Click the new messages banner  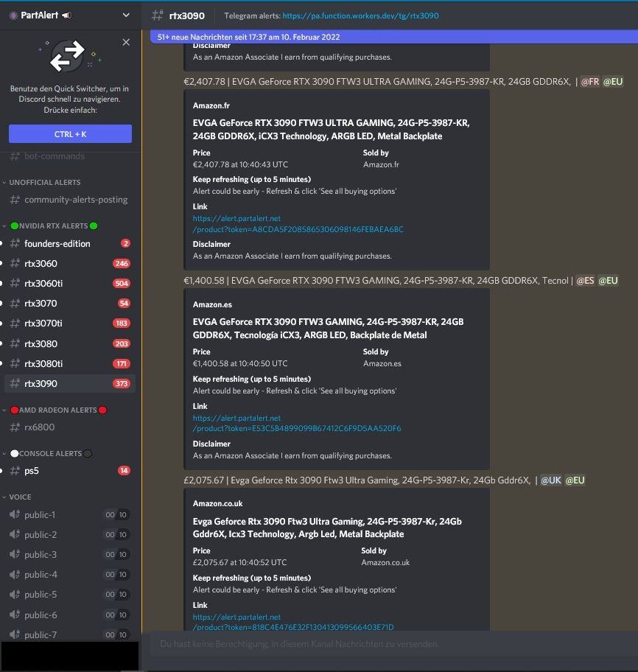[x=393, y=37]
